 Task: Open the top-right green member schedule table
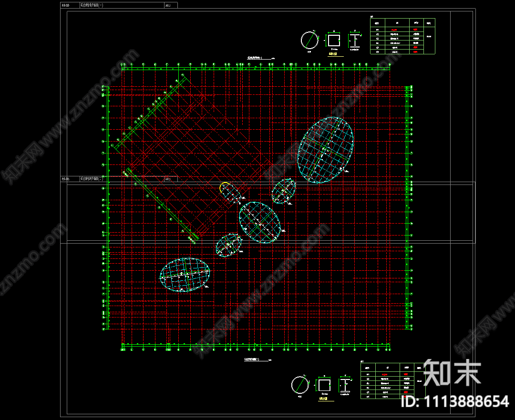click(x=402, y=36)
